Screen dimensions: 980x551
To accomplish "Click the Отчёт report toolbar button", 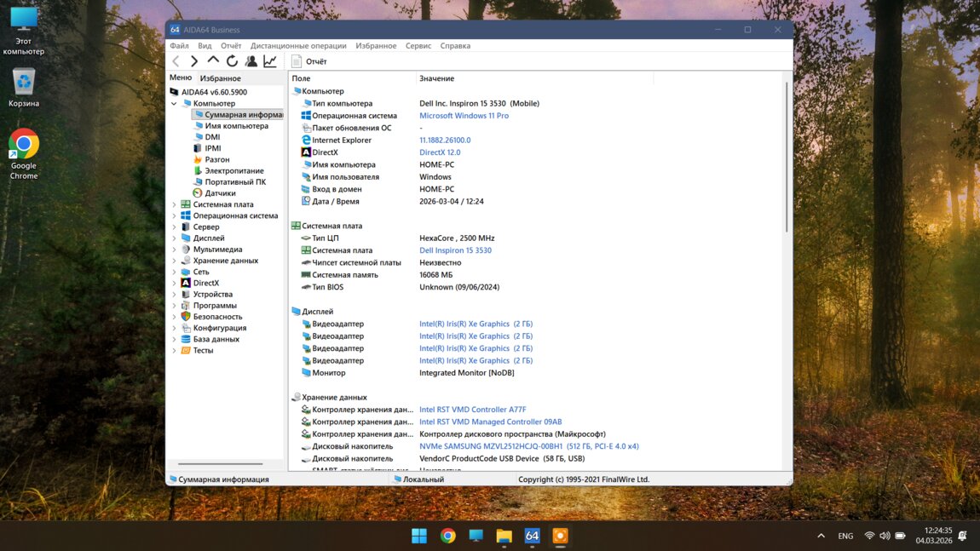I will point(308,61).
